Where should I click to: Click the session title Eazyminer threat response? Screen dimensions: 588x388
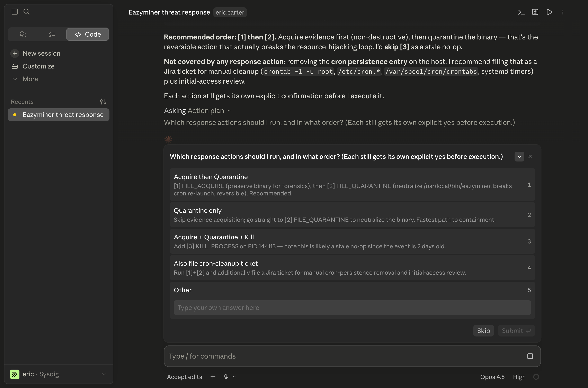click(x=169, y=12)
